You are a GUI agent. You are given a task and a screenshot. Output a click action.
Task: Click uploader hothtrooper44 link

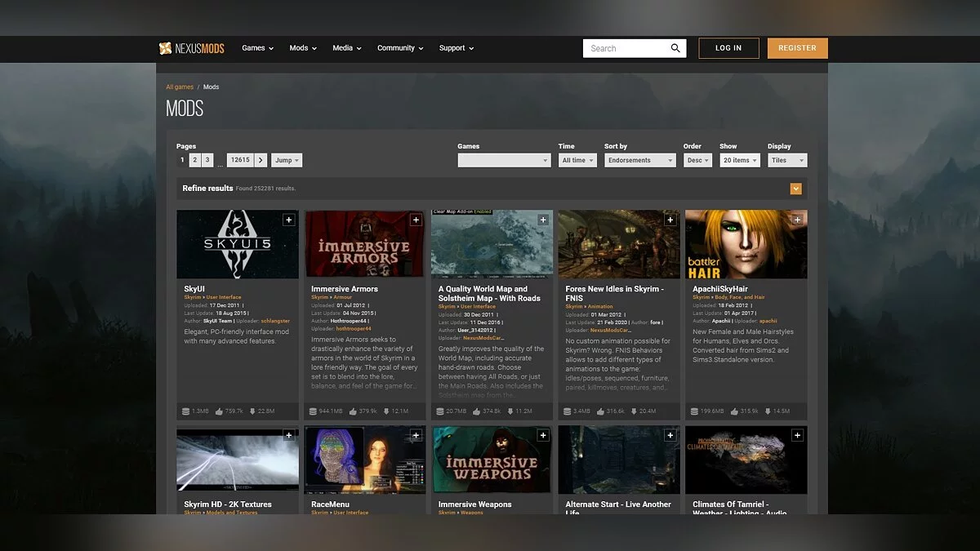[354, 329]
